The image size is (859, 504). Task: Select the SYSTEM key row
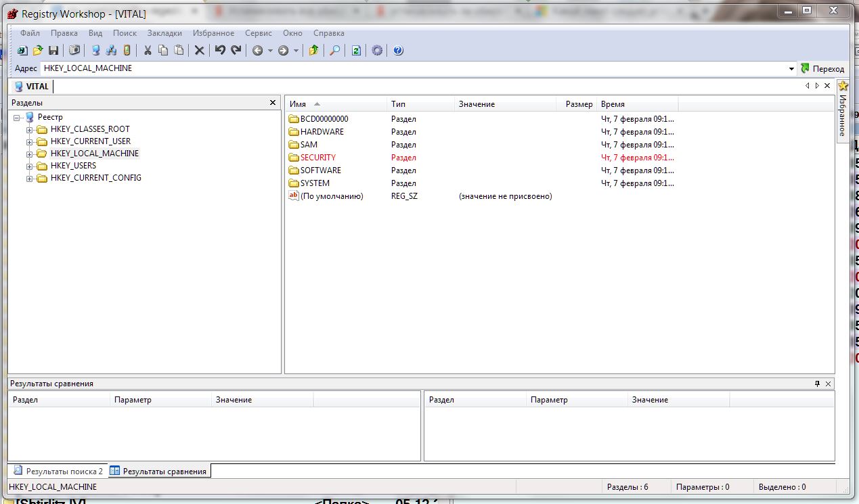click(482, 183)
